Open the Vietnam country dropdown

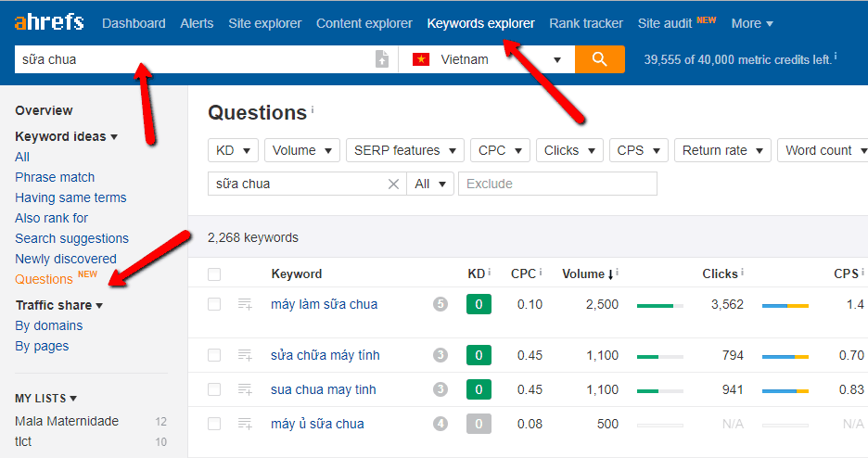pos(487,59)
